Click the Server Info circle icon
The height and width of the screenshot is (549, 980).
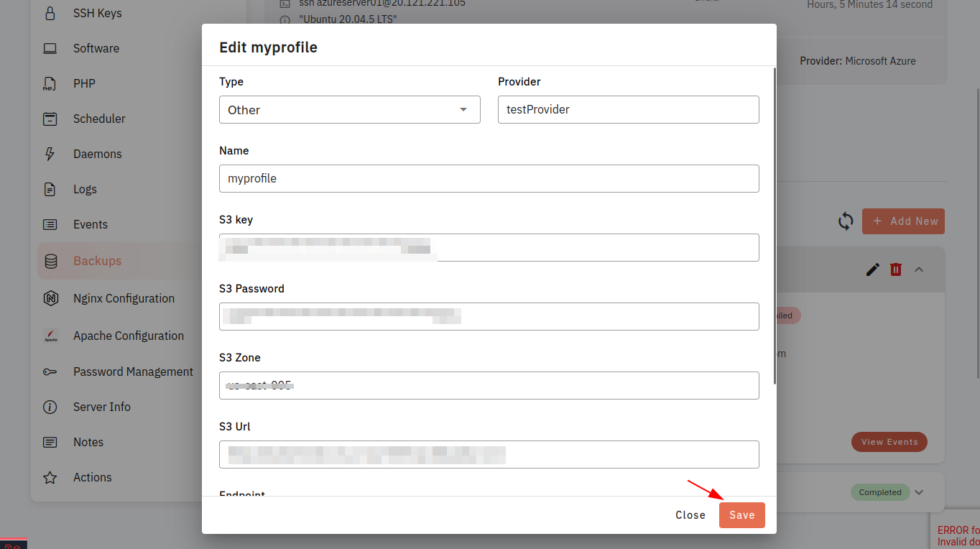point(50,407)
